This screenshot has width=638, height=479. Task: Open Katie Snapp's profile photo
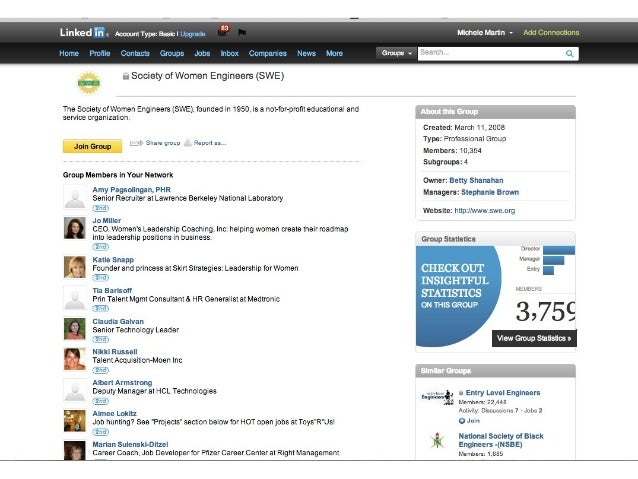(x=75, y=267)
